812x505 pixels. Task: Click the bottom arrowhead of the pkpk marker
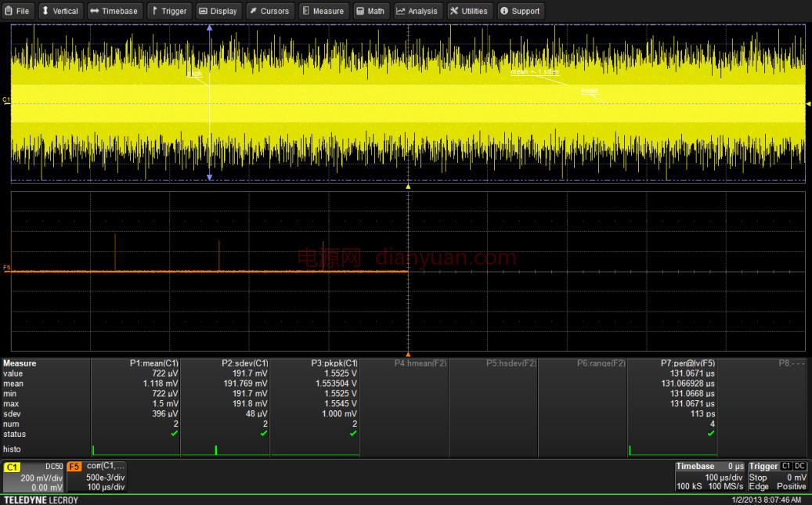(209, 177)
